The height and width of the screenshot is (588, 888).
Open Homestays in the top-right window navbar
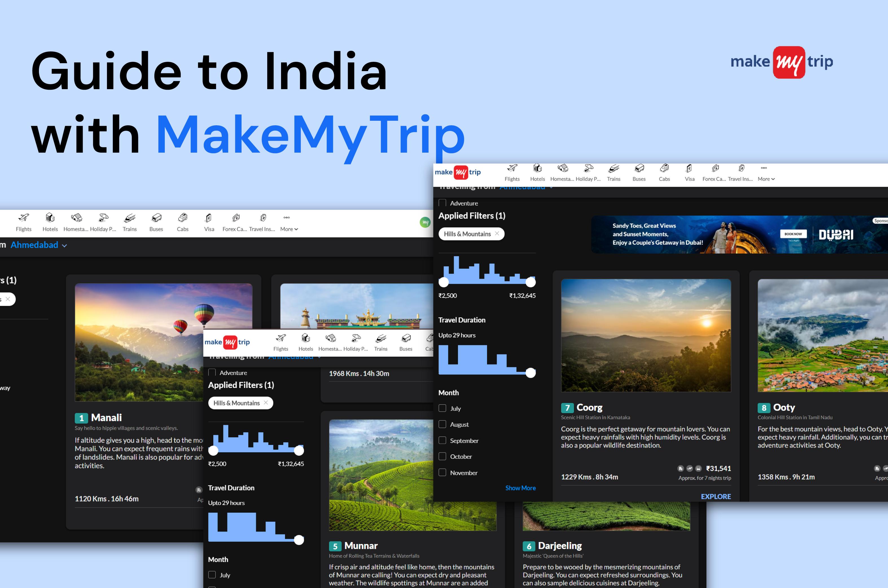pyautogui.click(x=562, y=173)
